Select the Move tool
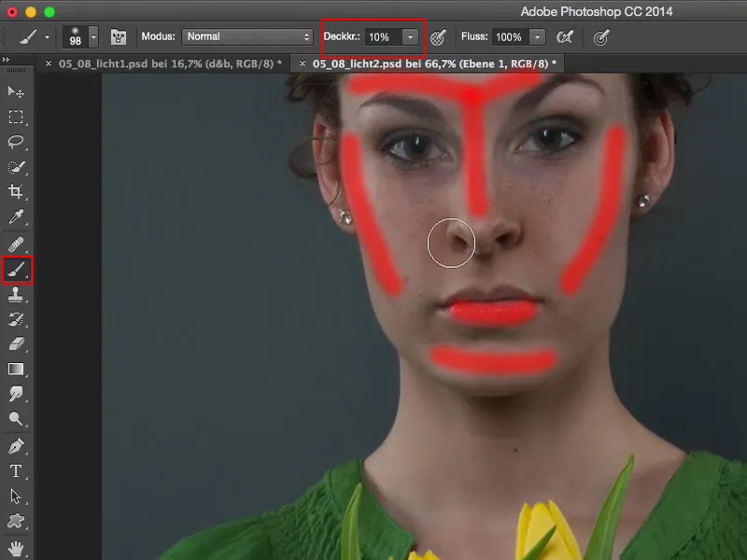The image size is (747, 560). tap(16, 91)
